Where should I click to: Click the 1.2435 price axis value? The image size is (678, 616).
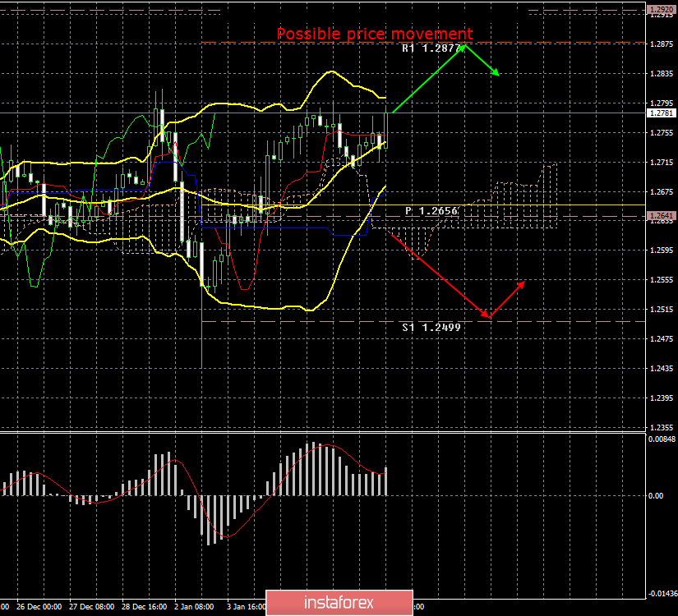tap(662, 368)
